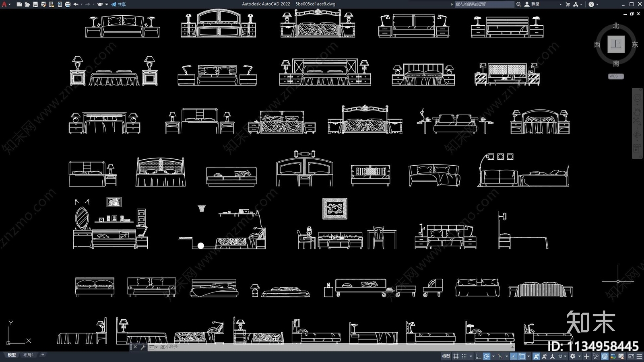Click the 模型 model space status bar button
The height and width of the screenshot is (362, 644).
(446, 356)
